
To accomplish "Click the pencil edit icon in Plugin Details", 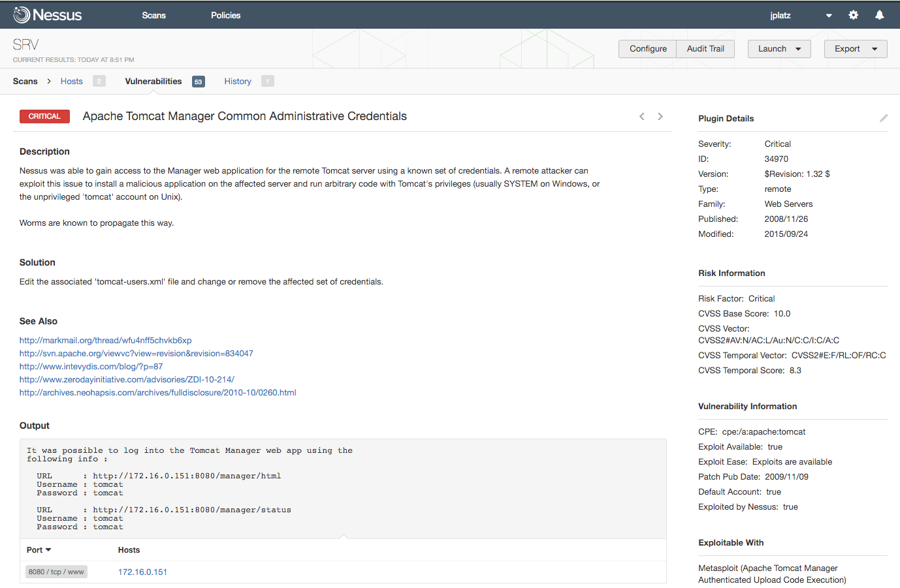I will 883,118.
